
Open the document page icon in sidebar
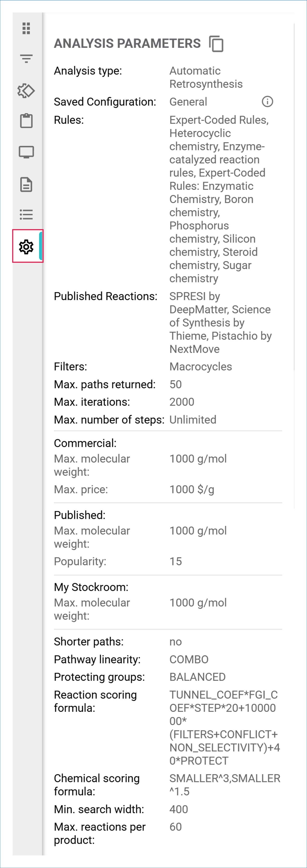click(26, 184)
